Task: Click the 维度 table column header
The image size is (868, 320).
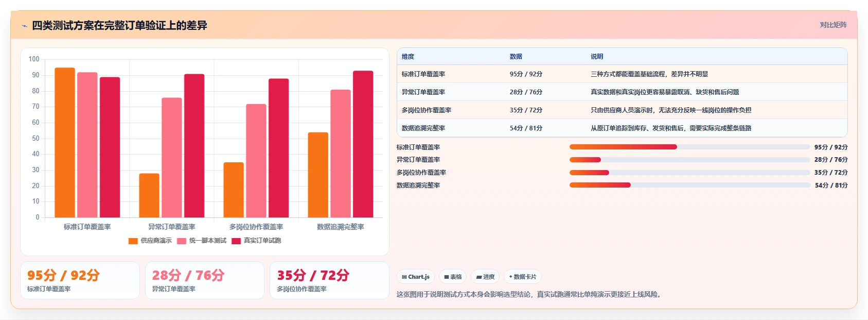Action: point(408,57)
